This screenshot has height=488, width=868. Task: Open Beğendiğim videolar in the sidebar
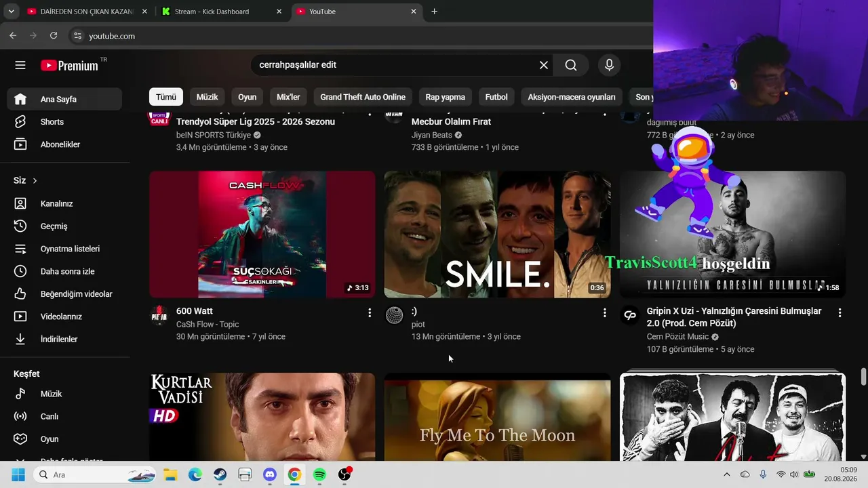65,294
